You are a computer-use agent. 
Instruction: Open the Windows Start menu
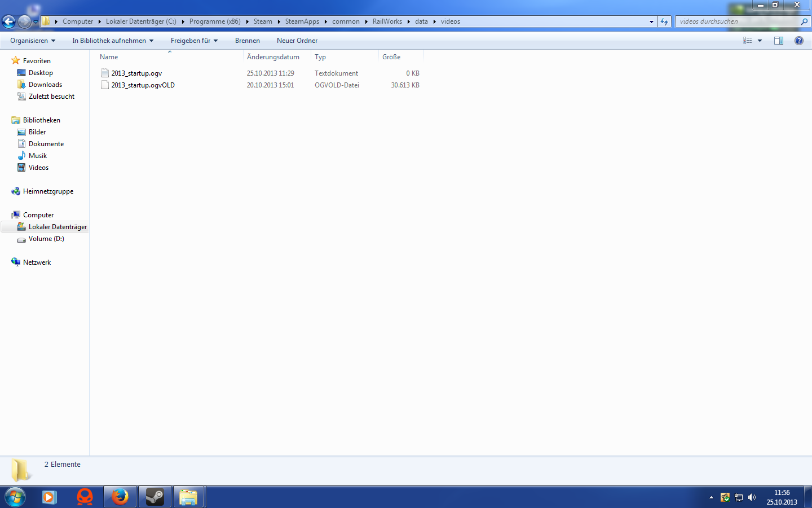(15, 497)
